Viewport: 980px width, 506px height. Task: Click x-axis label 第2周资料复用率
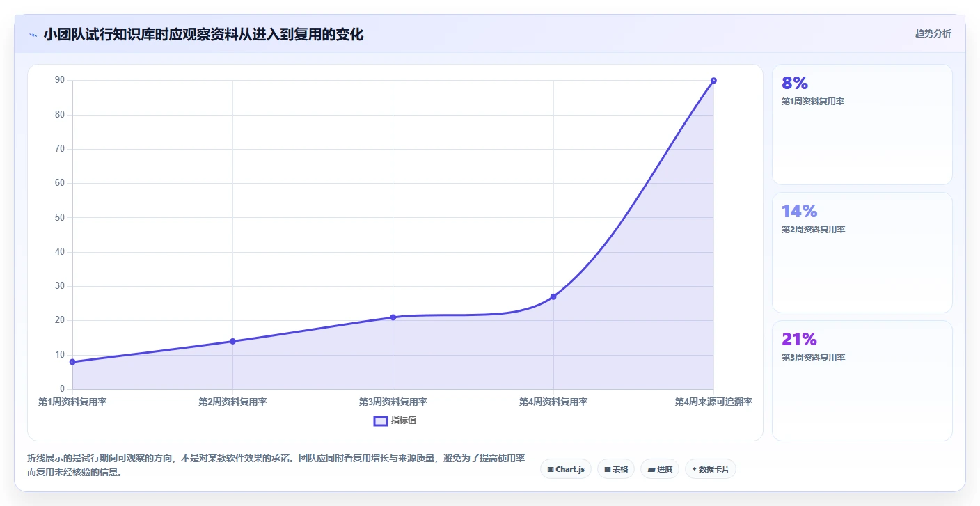pos(232,402)
